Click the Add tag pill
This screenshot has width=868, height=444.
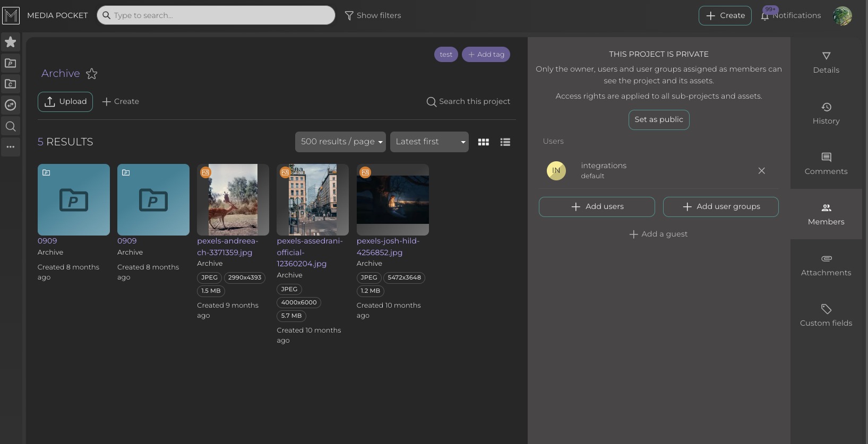486,55
